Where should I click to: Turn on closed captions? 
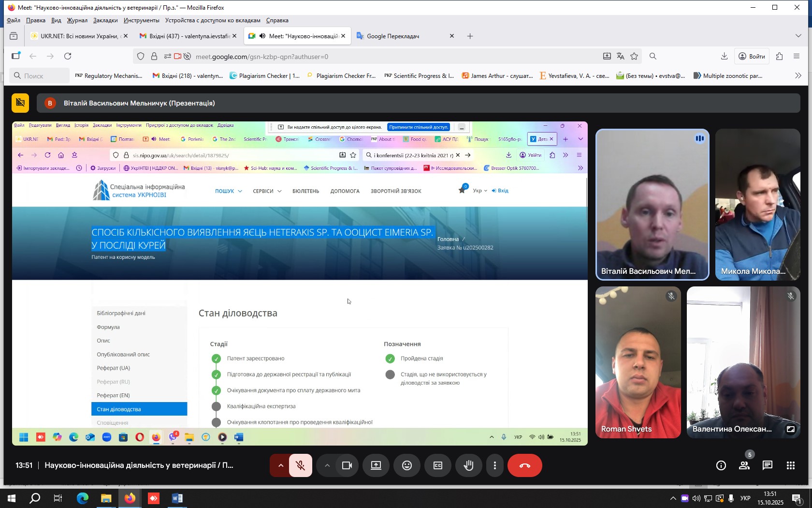tap(438, 465)
